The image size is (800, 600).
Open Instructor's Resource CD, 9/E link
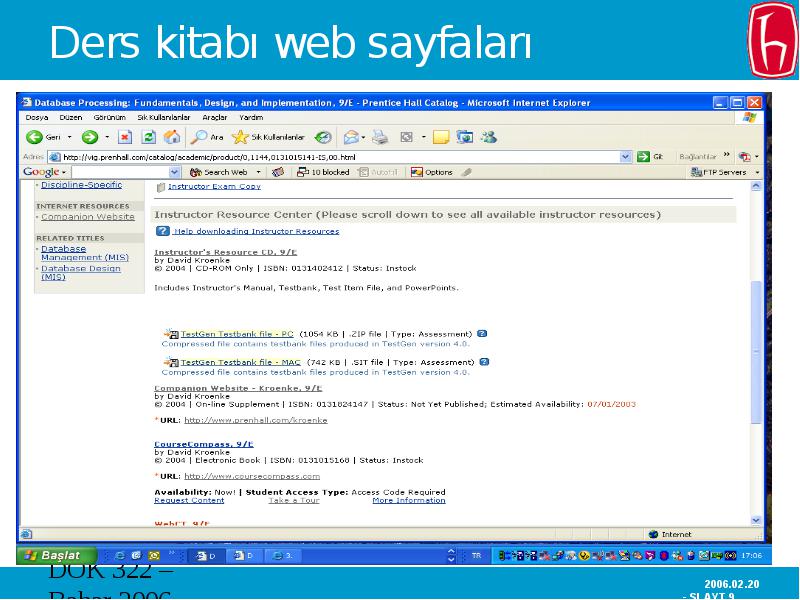tap(226, 252)
